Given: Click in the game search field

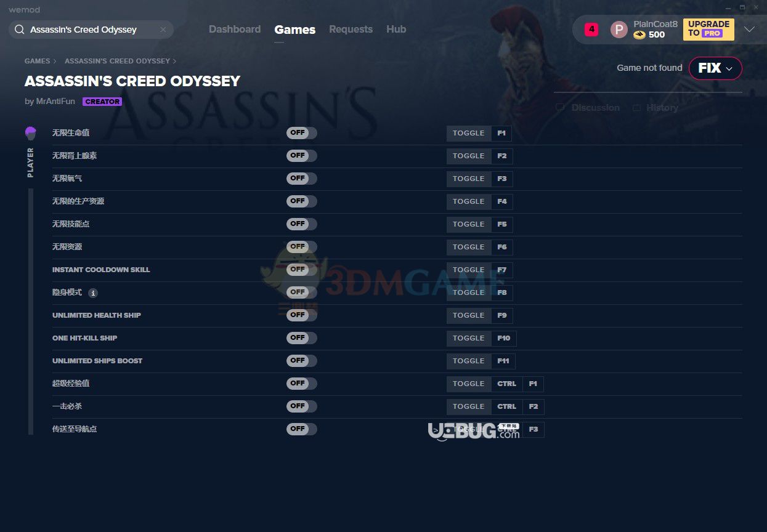Looking at the screenshot, I should pos(91,30).
